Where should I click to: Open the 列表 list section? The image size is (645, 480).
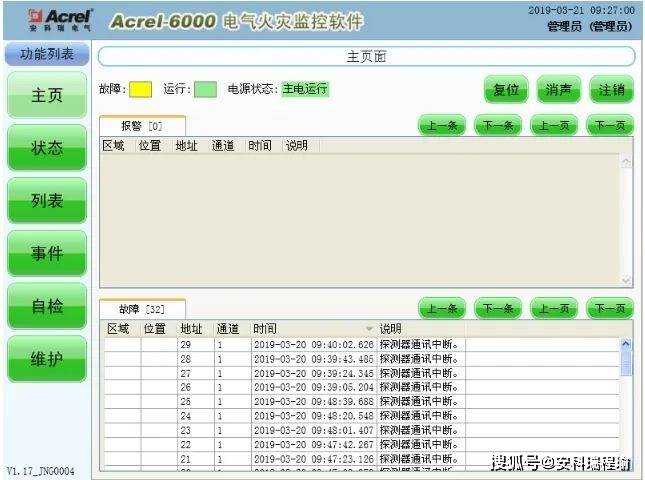click(x=47, y=200)
